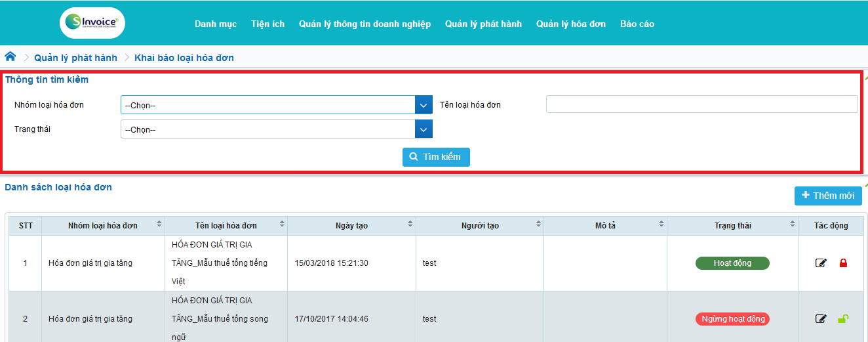Lock the active invoice type in row 1
868x342 pixels.
[843, 263]
